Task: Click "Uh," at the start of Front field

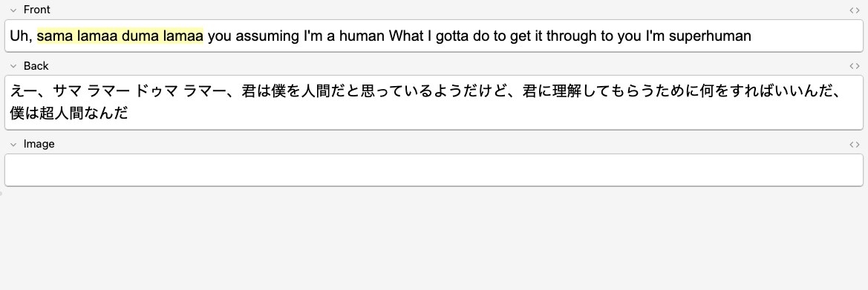Action: (22, 36)
